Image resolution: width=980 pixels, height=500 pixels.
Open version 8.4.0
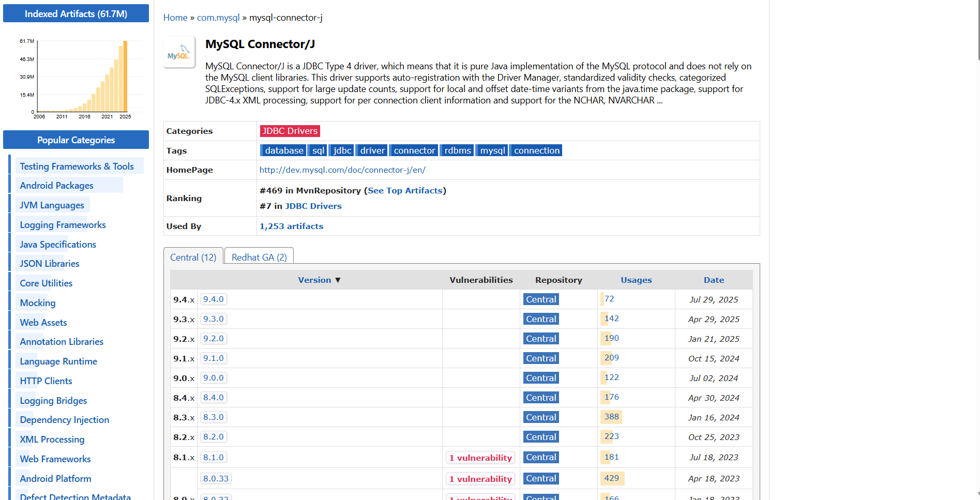click(x=214, y=398)
